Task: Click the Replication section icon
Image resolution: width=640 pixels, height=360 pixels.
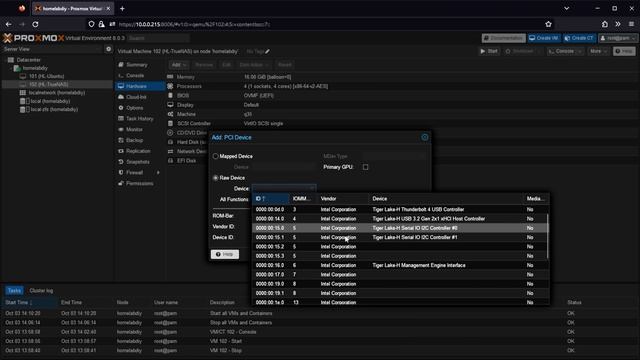Action: tap(121, 151)
